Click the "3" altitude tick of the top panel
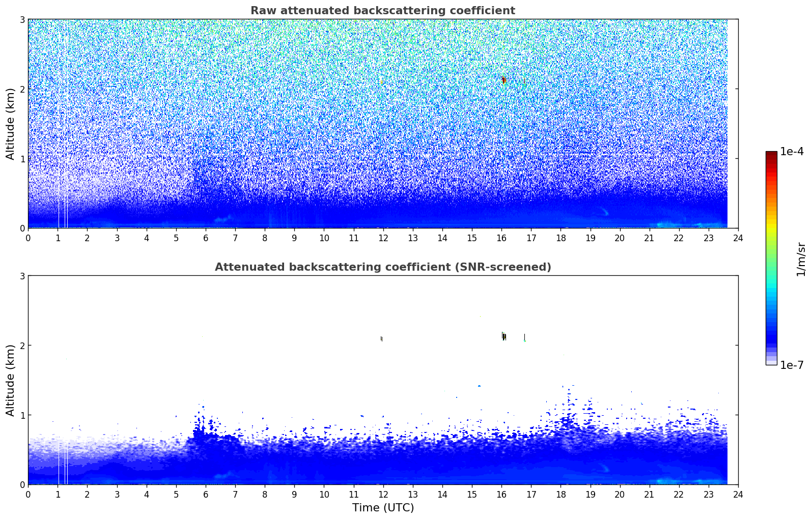The width and height of the screenshot is (812, 519). click(x=22, y=19)
